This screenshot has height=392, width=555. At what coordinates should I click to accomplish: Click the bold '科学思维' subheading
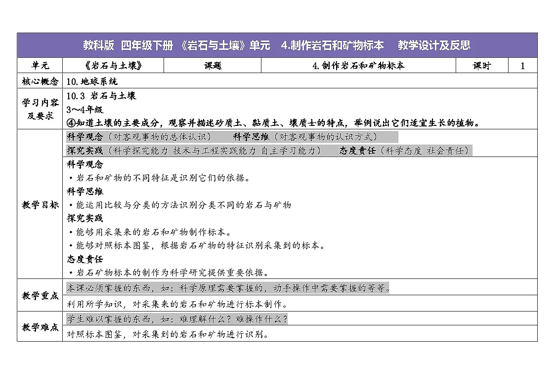[x=85, y=191]
